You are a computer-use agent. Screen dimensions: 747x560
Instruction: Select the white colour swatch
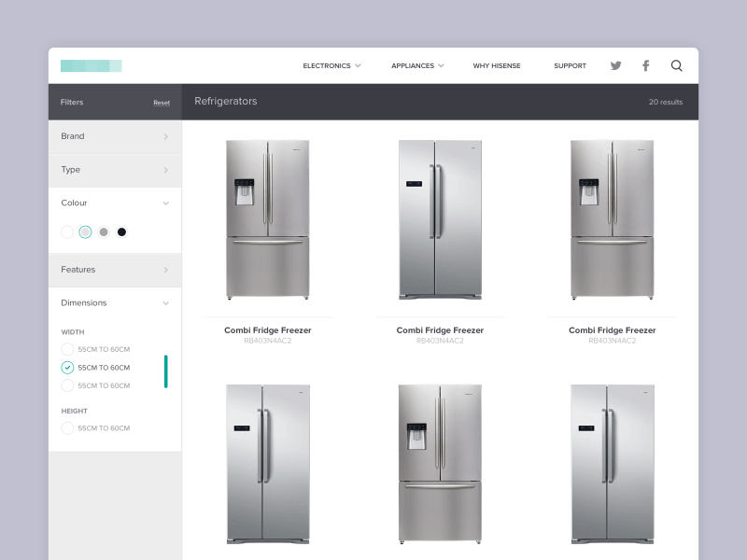(x=67, y=231)
